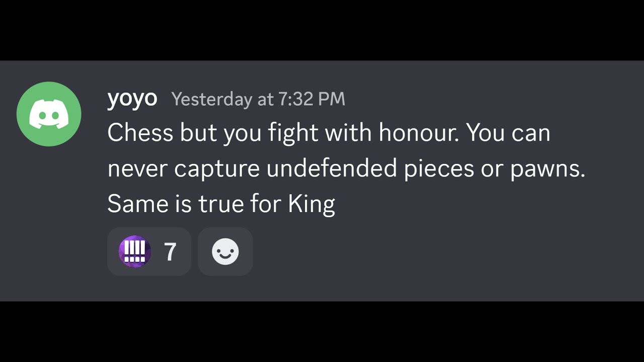Click the word undefended in message
The image size is (644, 362).
[x=332, y=169]
